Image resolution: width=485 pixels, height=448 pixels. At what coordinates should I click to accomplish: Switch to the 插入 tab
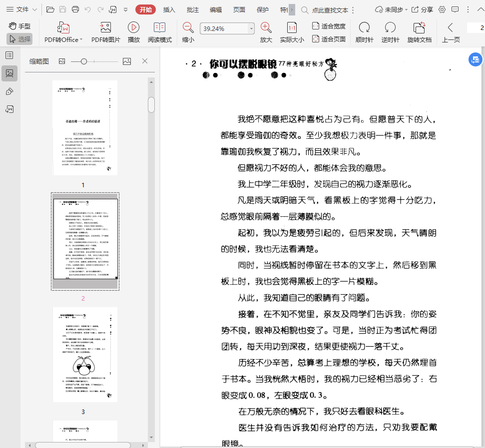(x=169, y=9)
